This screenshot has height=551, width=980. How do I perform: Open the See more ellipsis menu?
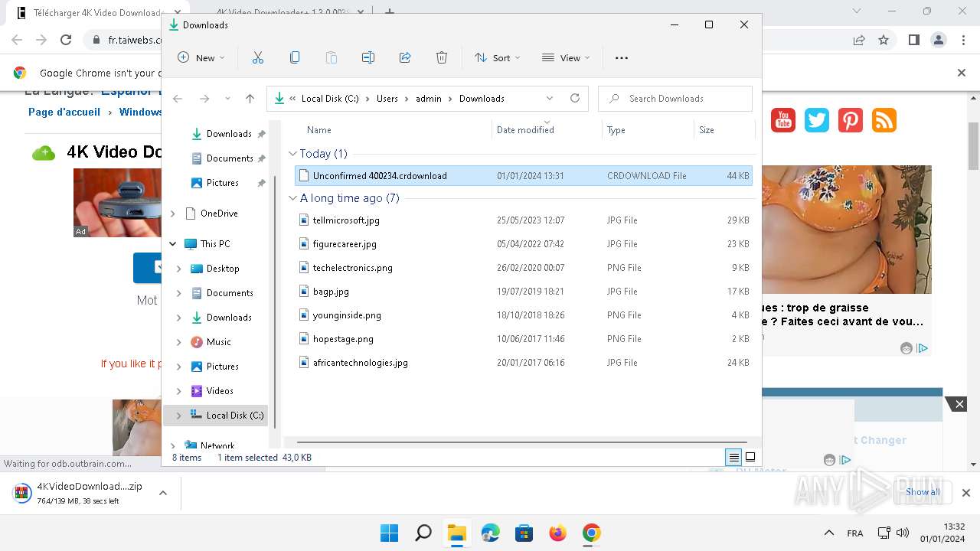(x=622, y=57)
